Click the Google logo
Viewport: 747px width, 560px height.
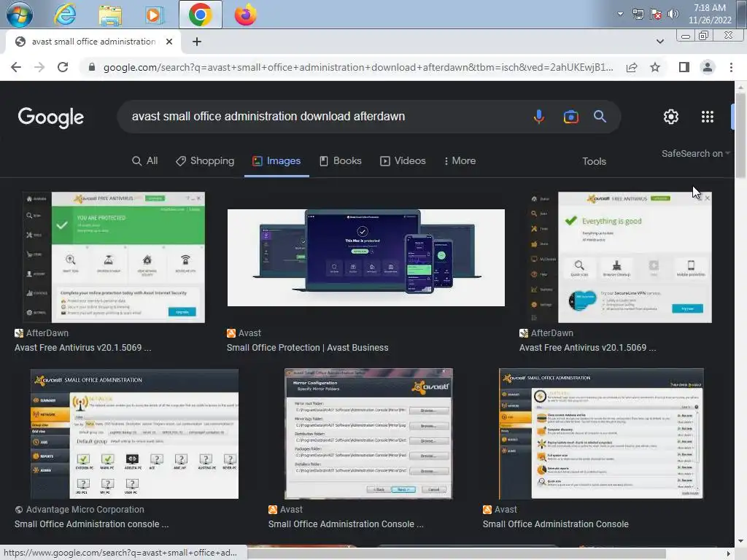[51, 117]
